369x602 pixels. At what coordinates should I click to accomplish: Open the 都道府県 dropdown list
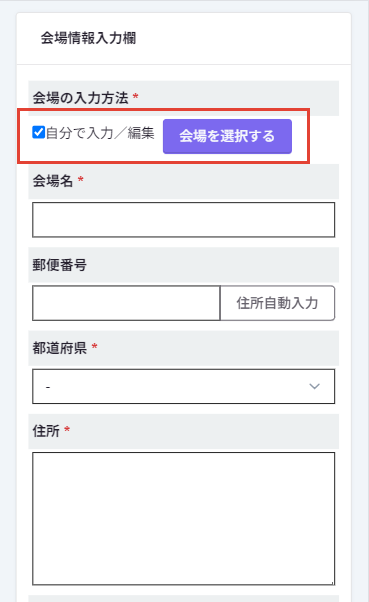(x=184, y=386)
